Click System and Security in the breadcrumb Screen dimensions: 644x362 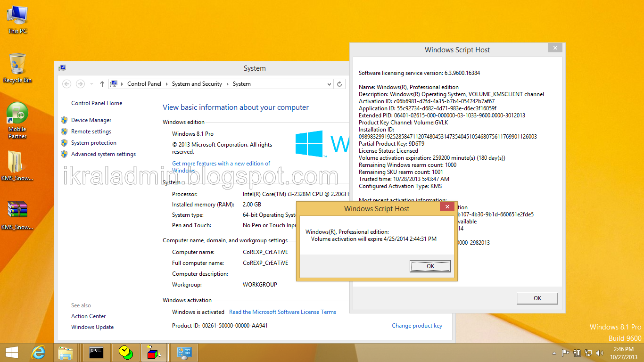[197, 84]
